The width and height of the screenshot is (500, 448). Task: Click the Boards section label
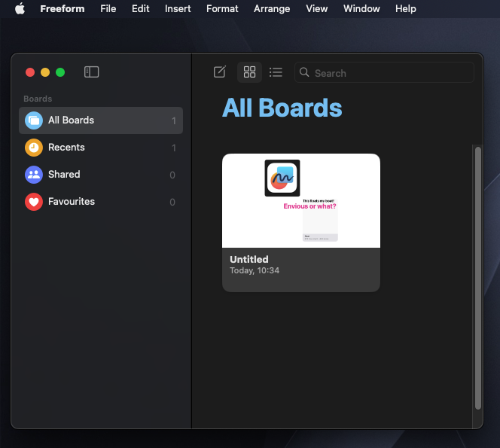click(x=38, y=99)
